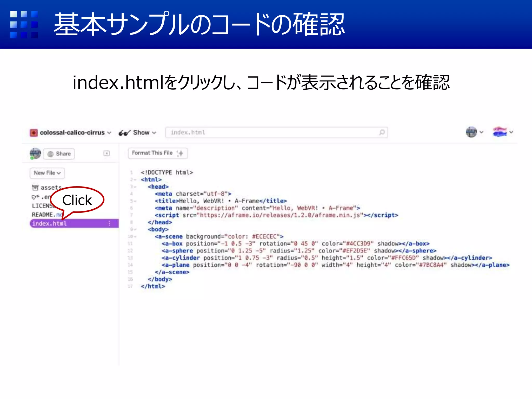Select the .env file
Viewport: 532px width, 399px height.
coord(42,197)
